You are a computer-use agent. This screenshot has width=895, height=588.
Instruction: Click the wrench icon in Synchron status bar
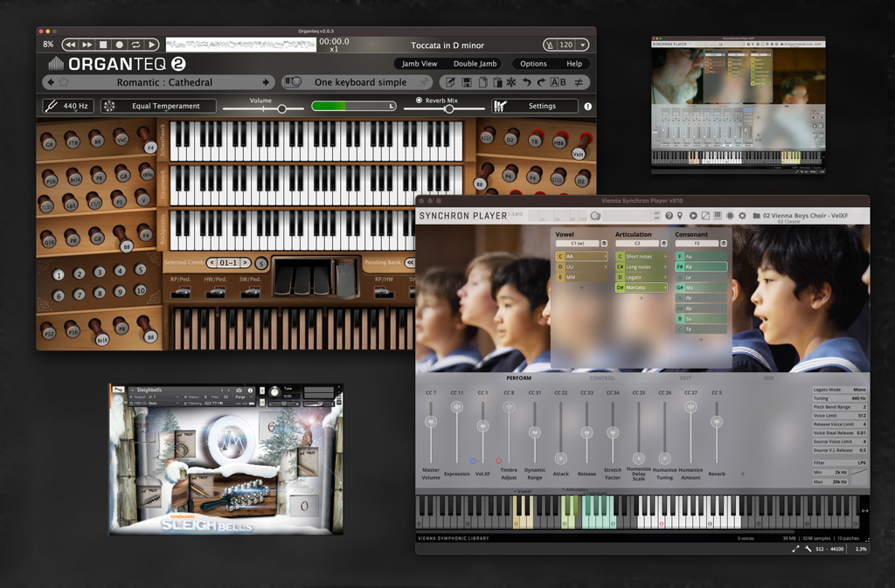pyautogui.click(x=808, y=549)
